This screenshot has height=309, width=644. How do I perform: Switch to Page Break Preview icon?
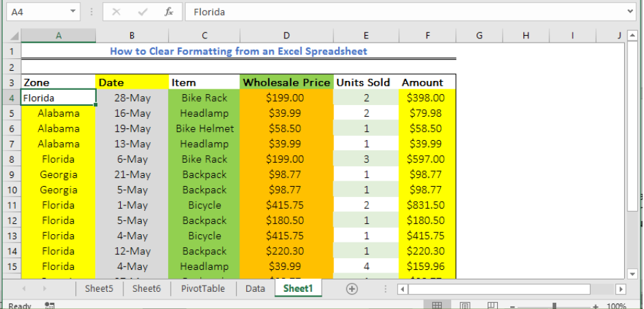click(x=492, y=306)
